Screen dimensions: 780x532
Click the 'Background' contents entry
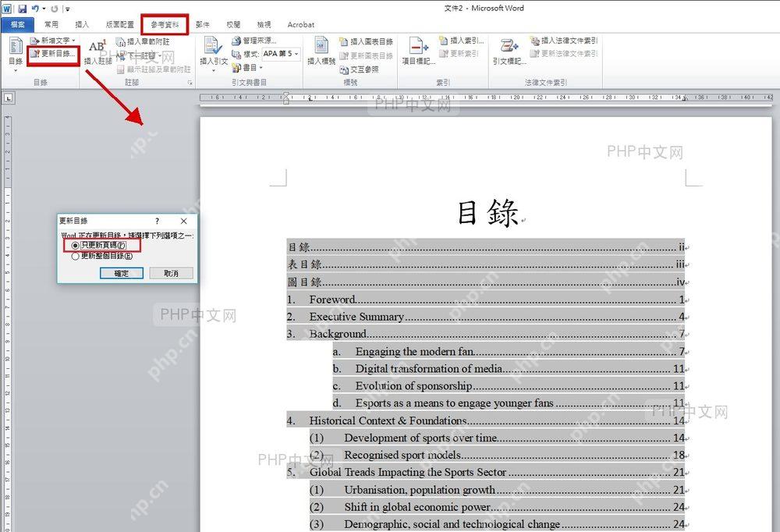[485, 333]
